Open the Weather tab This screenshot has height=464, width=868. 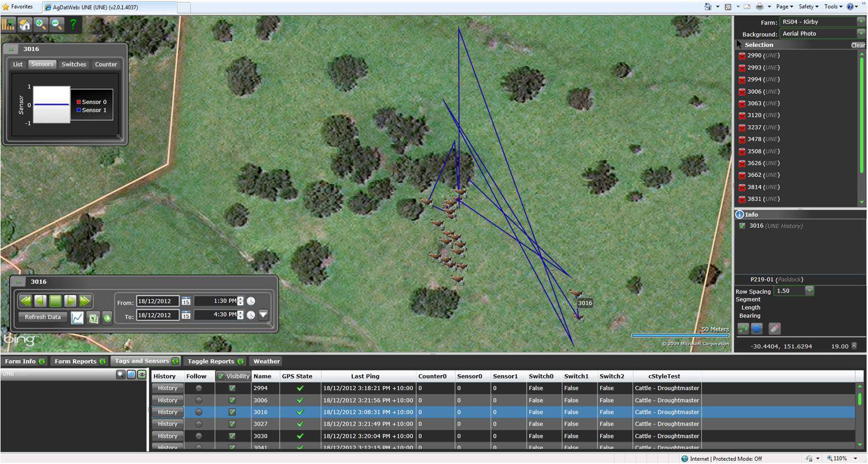click(266, 361)
